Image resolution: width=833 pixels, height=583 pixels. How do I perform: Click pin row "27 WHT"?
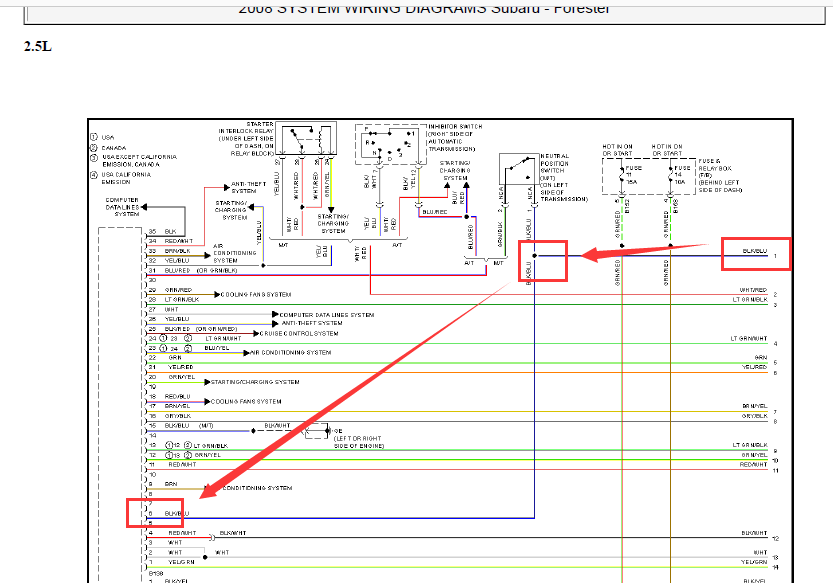164,309
